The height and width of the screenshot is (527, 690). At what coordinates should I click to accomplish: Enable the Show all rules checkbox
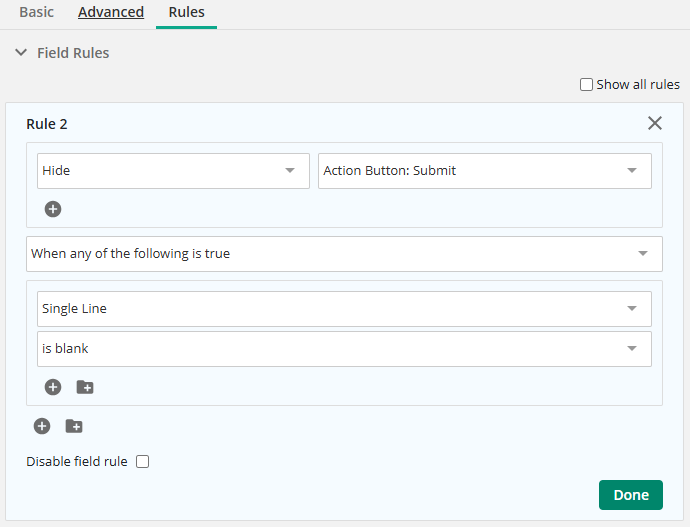[586, 84]
